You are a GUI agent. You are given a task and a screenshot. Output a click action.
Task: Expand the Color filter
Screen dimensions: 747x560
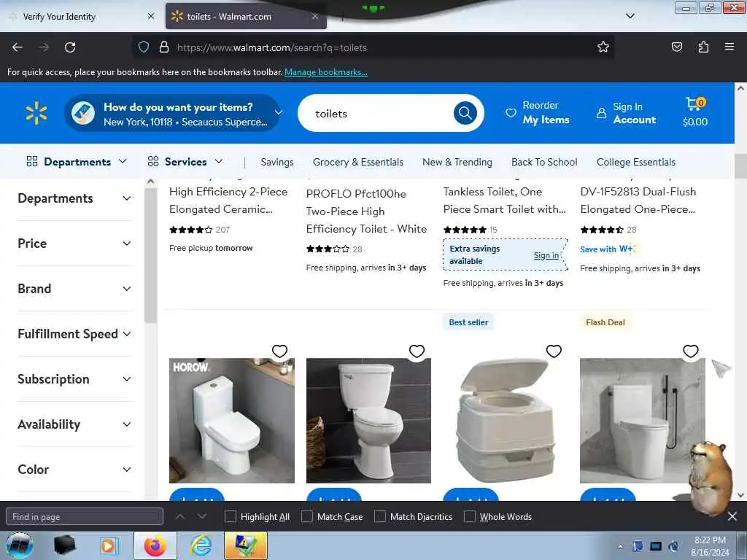pyautogui.click(x=74, y=470)
